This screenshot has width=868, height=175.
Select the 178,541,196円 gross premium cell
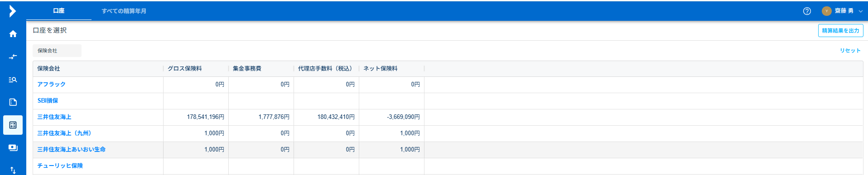pyautogui.click(x=196, y=117)
